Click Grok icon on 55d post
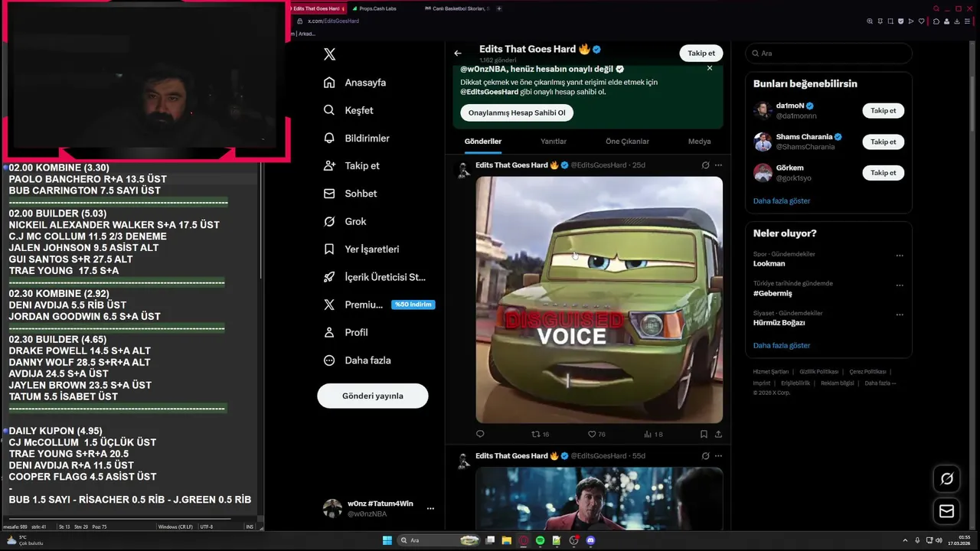 click(705, 456)
